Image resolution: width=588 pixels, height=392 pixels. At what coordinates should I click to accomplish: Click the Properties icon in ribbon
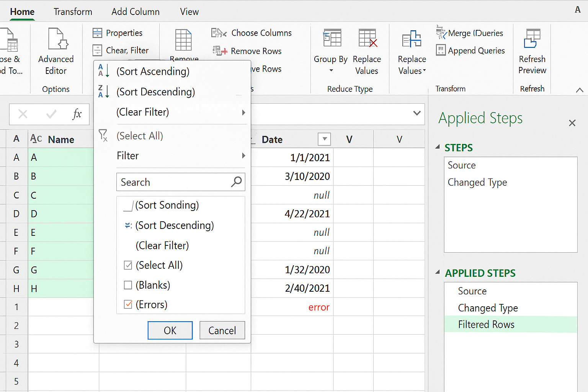[x=97, y=33]
